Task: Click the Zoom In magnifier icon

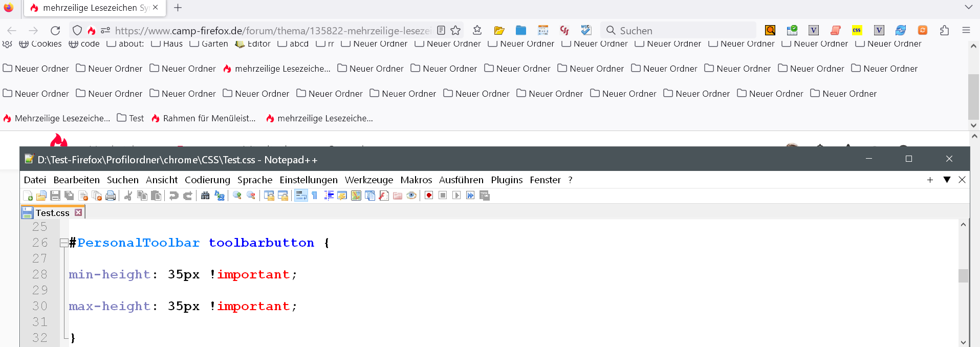Action: coord(237,196)
